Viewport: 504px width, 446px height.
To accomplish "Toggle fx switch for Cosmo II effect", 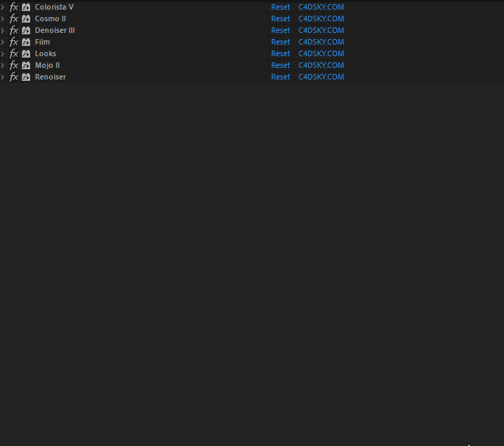I will [14, 18].
